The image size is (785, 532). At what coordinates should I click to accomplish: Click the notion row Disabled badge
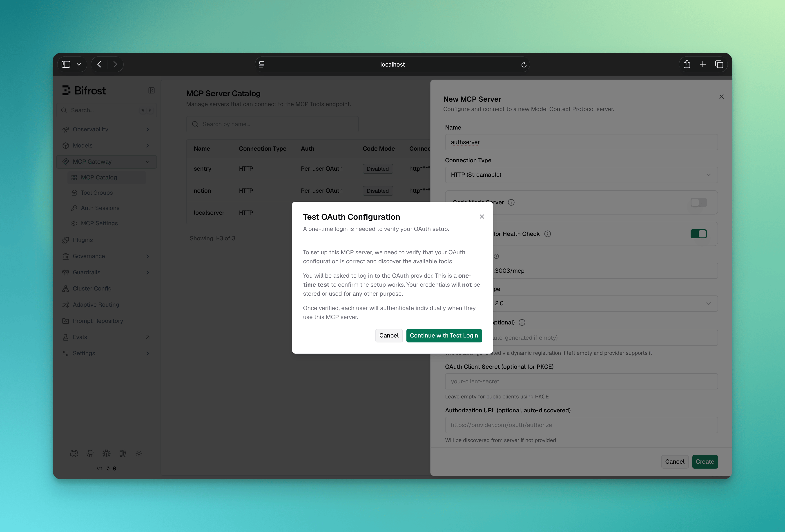tap(378, 190)
